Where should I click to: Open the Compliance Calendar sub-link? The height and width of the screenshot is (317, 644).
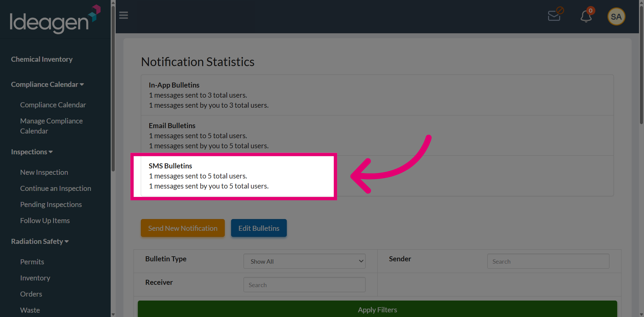point(53,105)
